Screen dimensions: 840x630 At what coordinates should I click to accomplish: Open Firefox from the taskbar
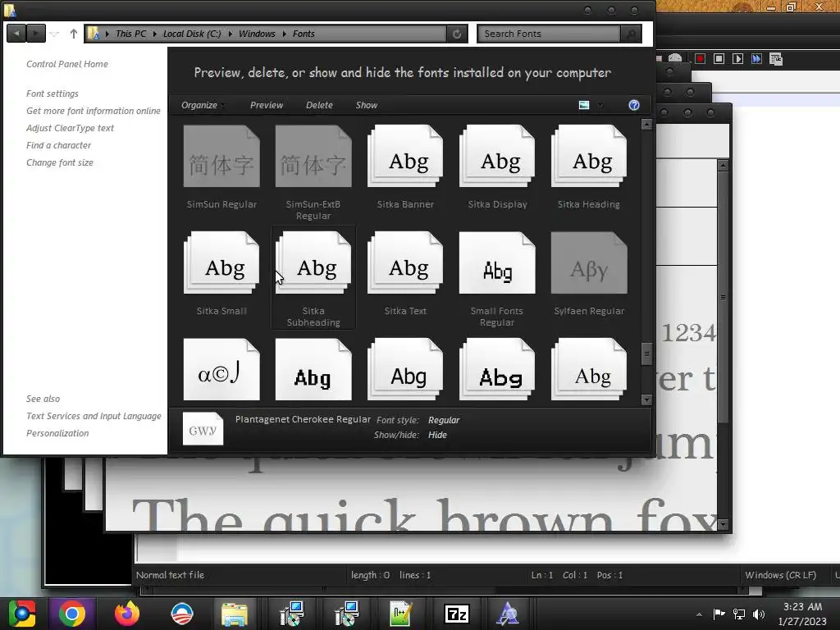pos(126,614)
